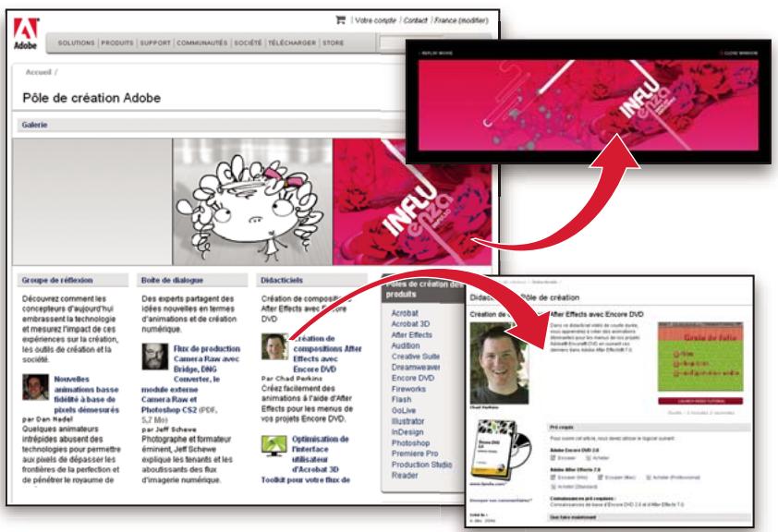The width and height of the screenshot is (778, 532).
Task: Click the Votre compte link
Action: click(375, 20)
